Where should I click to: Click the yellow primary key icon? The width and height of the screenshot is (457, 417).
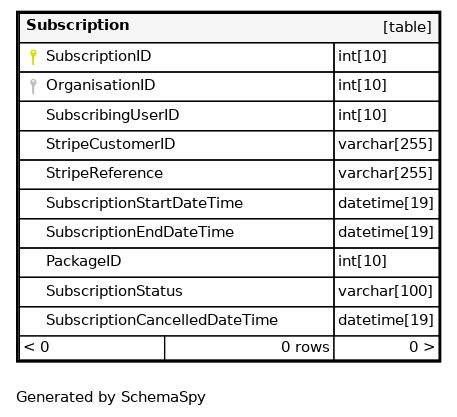click(33, 57)
